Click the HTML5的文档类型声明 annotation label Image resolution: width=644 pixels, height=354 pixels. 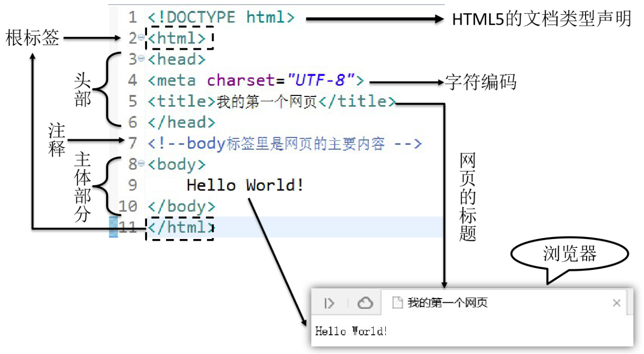coord(542,19)
